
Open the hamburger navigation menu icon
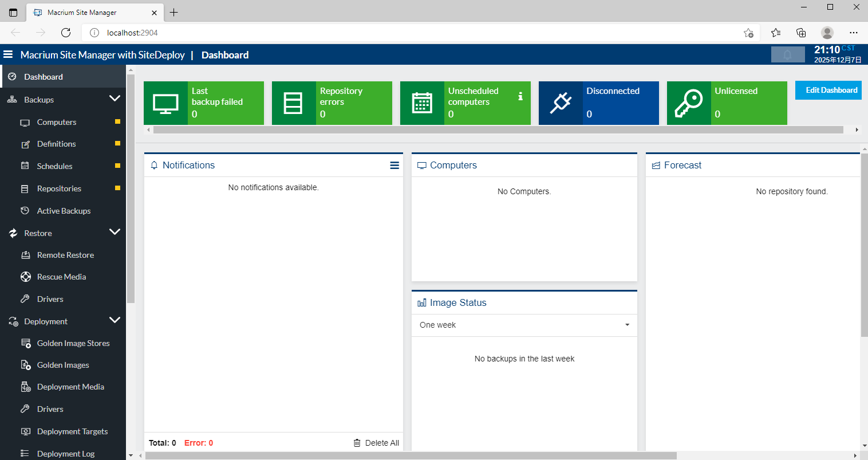8,54
